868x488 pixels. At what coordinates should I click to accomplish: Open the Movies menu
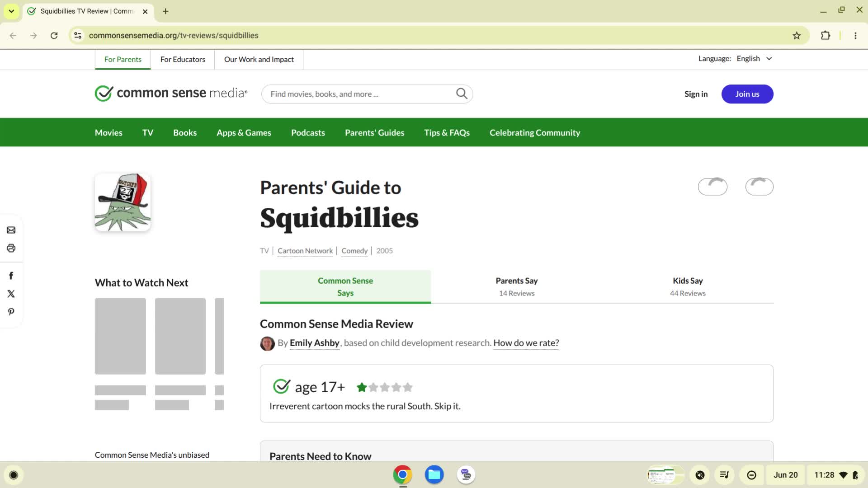108,132
